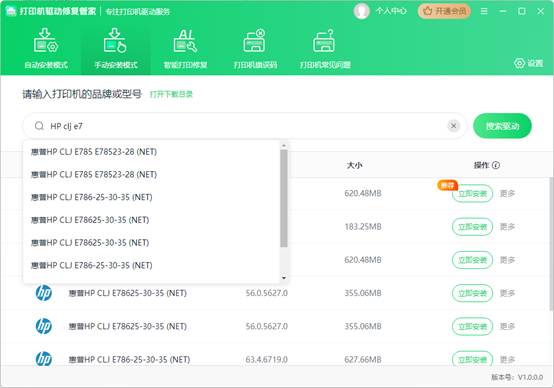Click driver list vertical scrollbar
The height and width of the screenshot is (388, 554).
(x=552, y=244)
